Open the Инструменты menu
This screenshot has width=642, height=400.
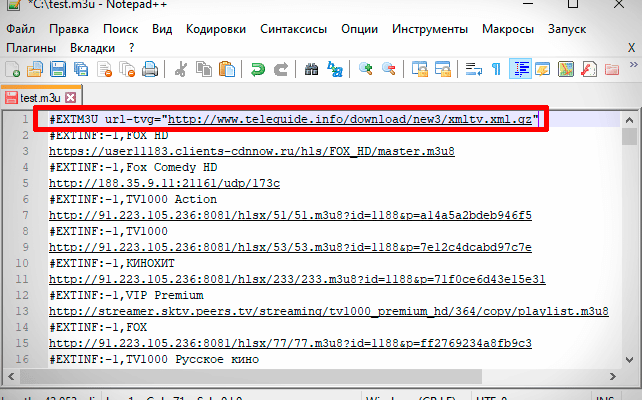pyautogui.click(x=430, y=29)
